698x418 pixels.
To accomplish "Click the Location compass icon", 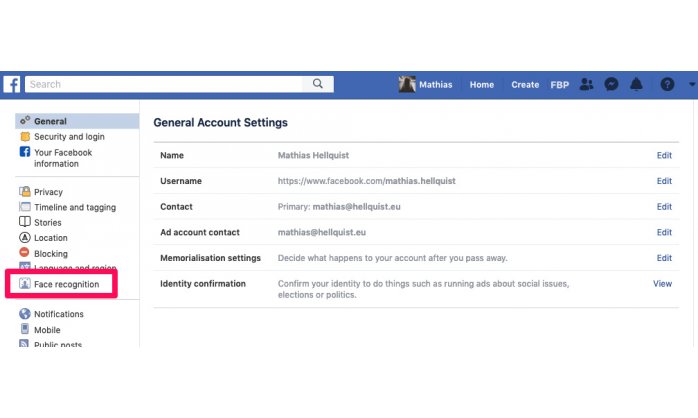I will click(25, 238).
